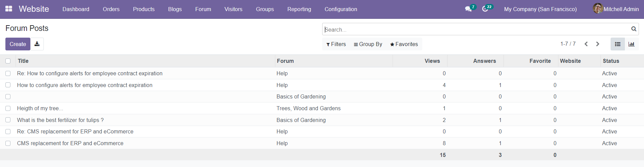Open the Groups menu item
644x167 pixels.
(265, 9)
